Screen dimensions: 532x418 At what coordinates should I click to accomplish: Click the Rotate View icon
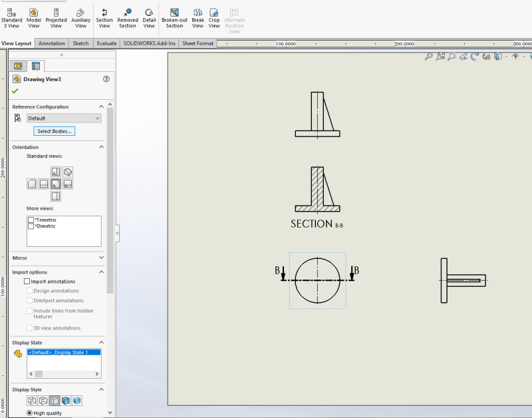pyautogui.click(x=474, y=57)
